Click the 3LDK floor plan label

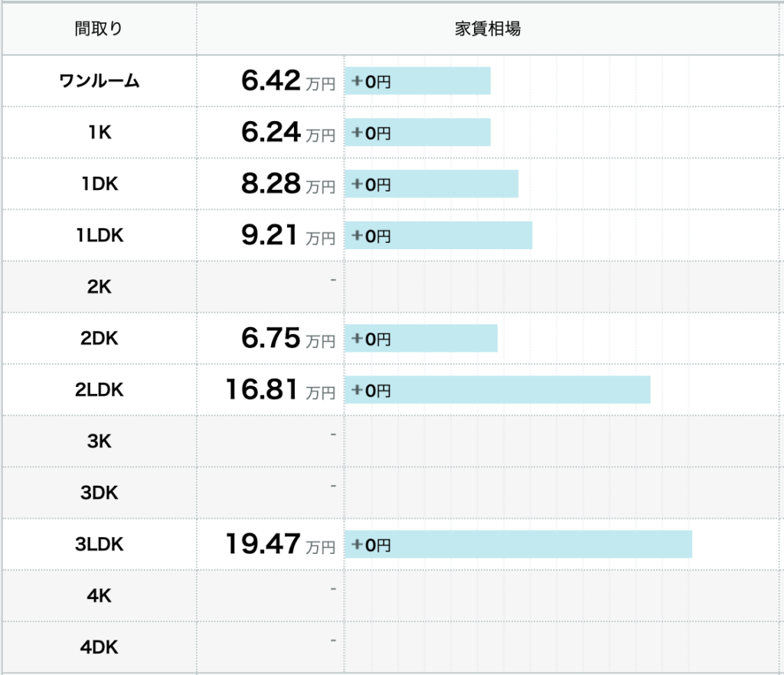coord(99,544)
